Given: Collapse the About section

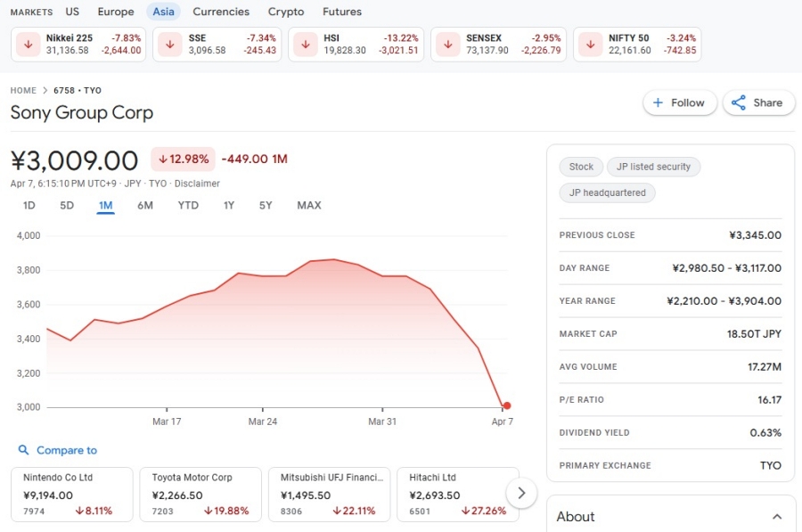Looking at the screenshot, I should pyautogui.click(x=777, y=517).
